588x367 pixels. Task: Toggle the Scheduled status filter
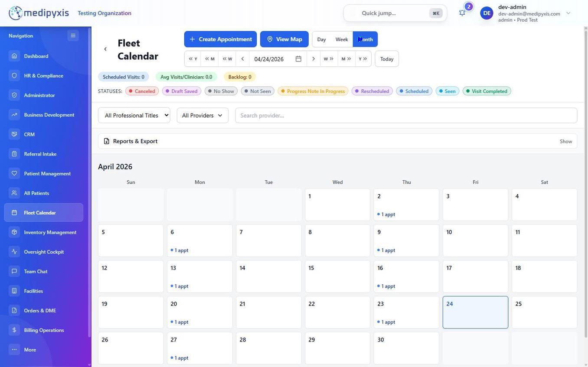click(414, 91)
